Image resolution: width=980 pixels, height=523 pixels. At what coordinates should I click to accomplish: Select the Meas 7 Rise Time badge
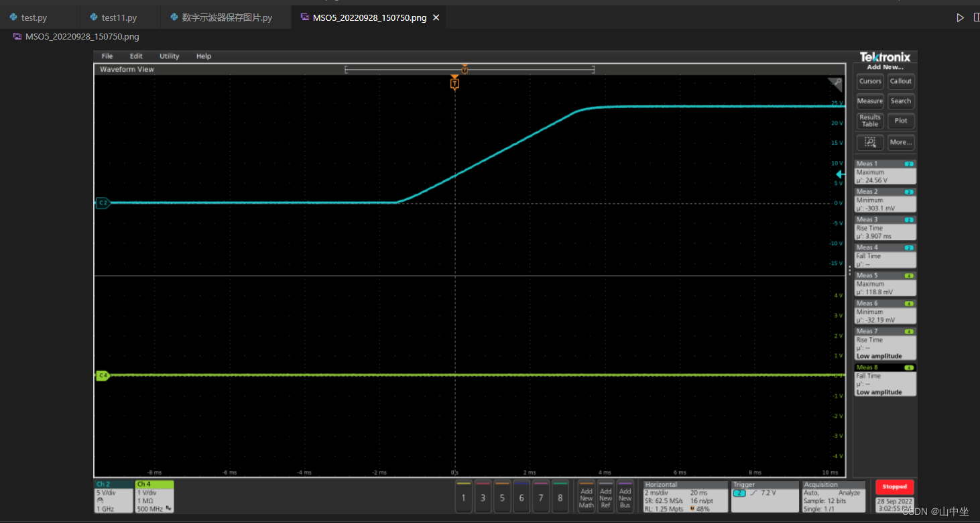tap(885, 344)
